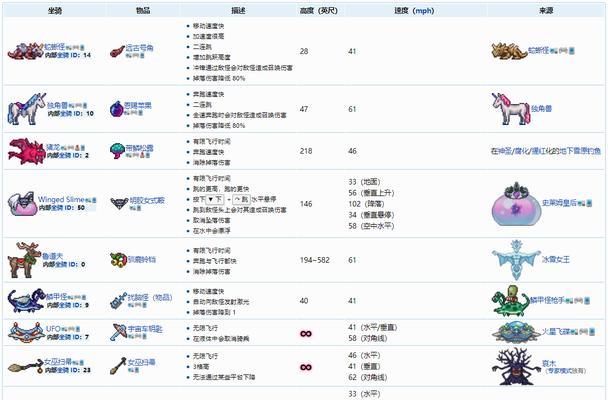Open the 蛇蜥怪 mount link in first row
The height and width of the screenshot is (400, 608).
tap(54, 47)
